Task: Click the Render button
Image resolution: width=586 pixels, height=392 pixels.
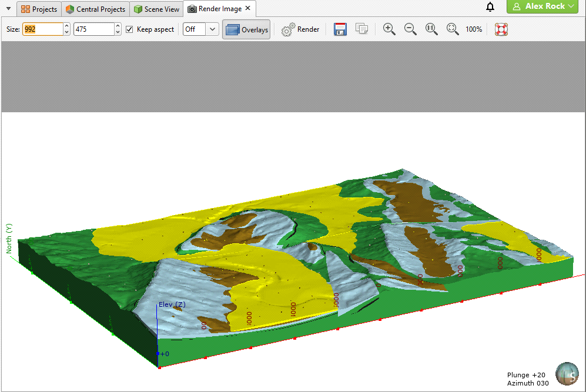Action: [x=300, y=29]
